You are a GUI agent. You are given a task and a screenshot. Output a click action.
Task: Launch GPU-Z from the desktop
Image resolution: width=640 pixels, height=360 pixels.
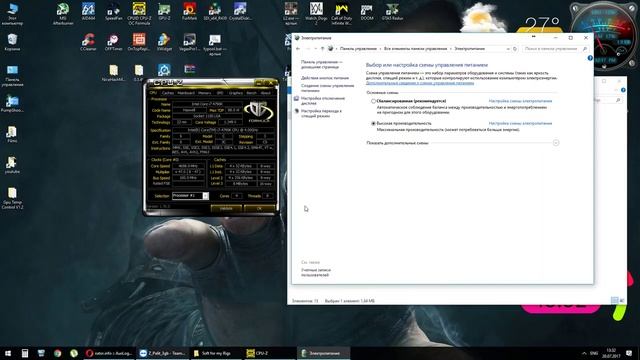click(x=164, y=11)
